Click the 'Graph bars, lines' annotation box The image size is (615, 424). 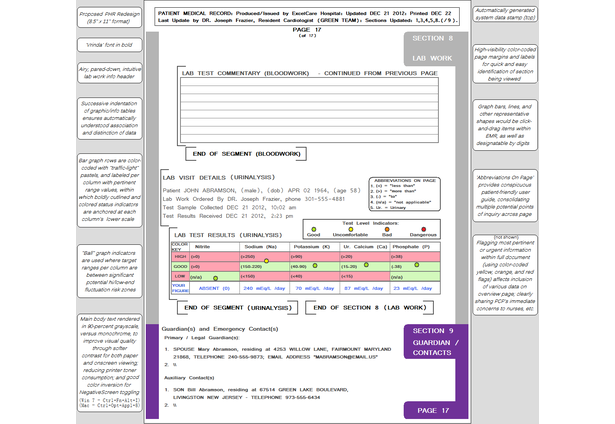[x=505, y=125]
